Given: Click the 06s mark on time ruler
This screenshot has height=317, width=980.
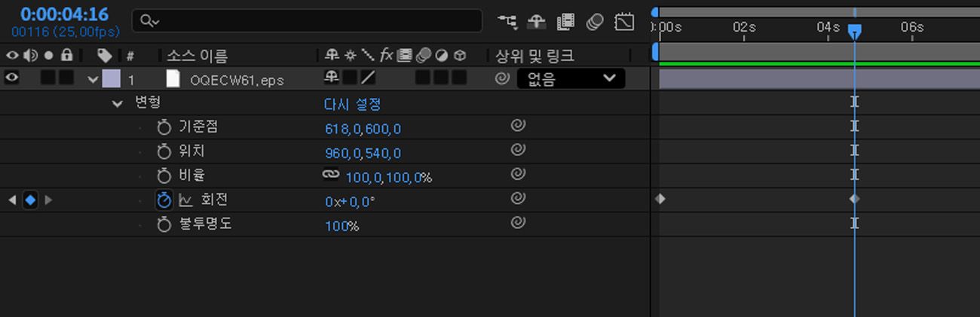Looking at the screenshot, I should coord(911,27).
